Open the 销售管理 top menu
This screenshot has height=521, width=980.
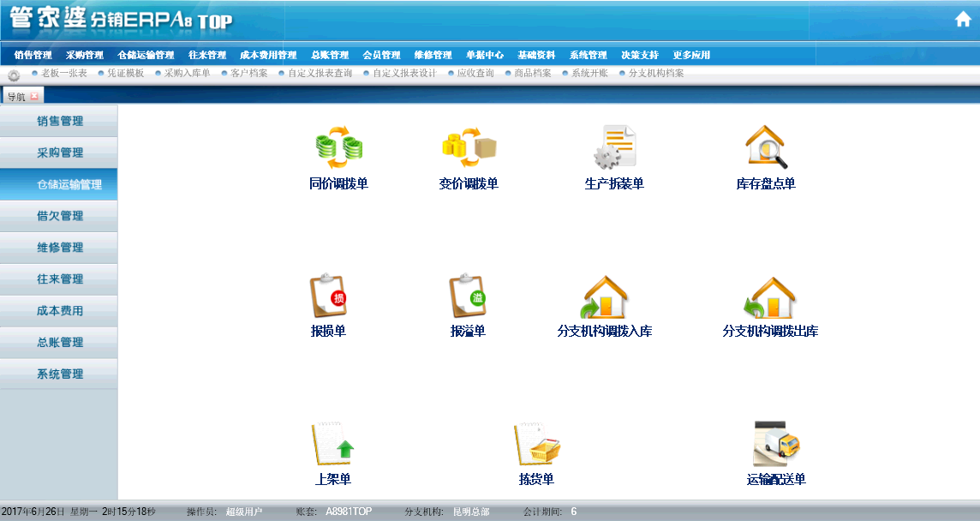click(x=33, y=55)
